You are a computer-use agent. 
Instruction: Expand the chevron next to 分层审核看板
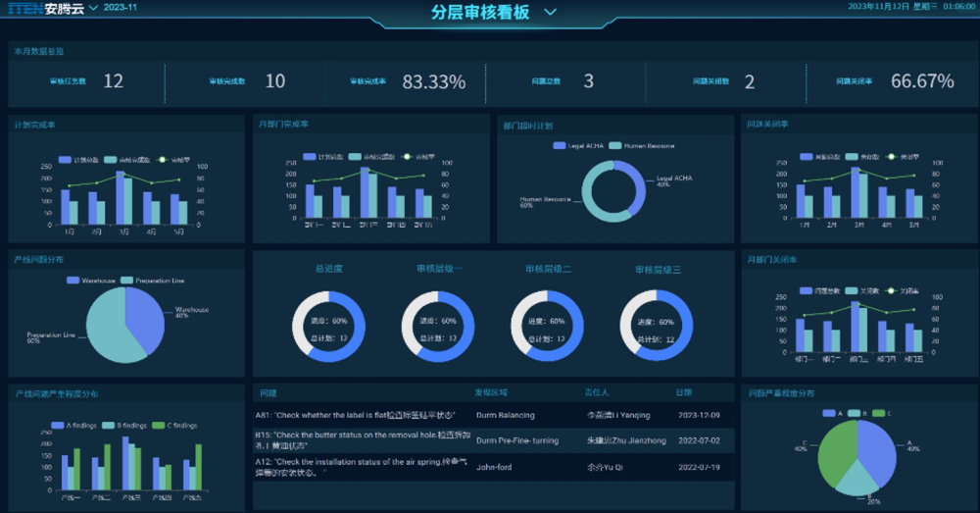coord(550,12)
